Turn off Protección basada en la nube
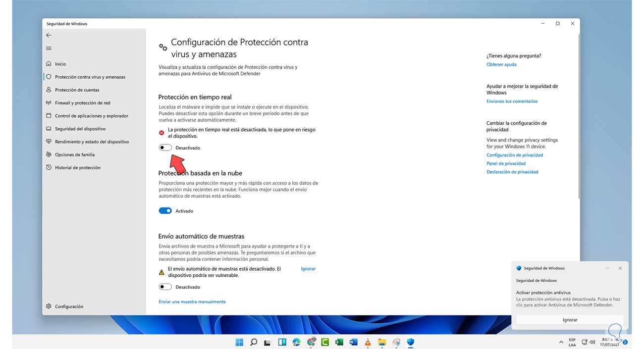The height and width of the screenshot is (349, 644). [165, 211]
